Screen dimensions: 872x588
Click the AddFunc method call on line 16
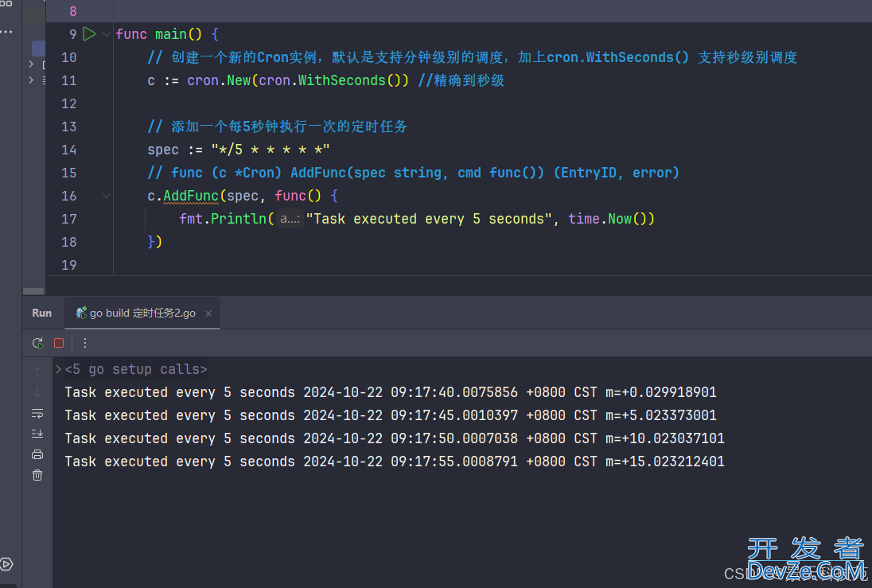coord(191,196)
